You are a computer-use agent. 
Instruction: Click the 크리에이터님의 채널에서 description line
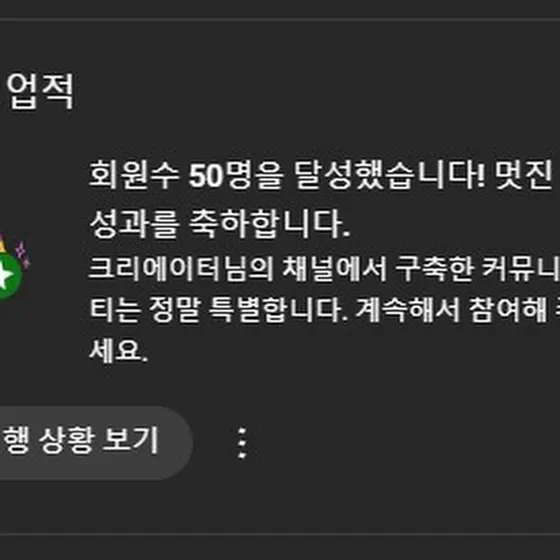tap(238, 269)
